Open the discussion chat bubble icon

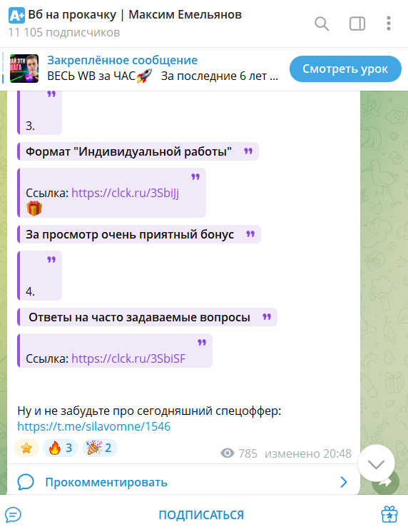click(x=14, y=515)
